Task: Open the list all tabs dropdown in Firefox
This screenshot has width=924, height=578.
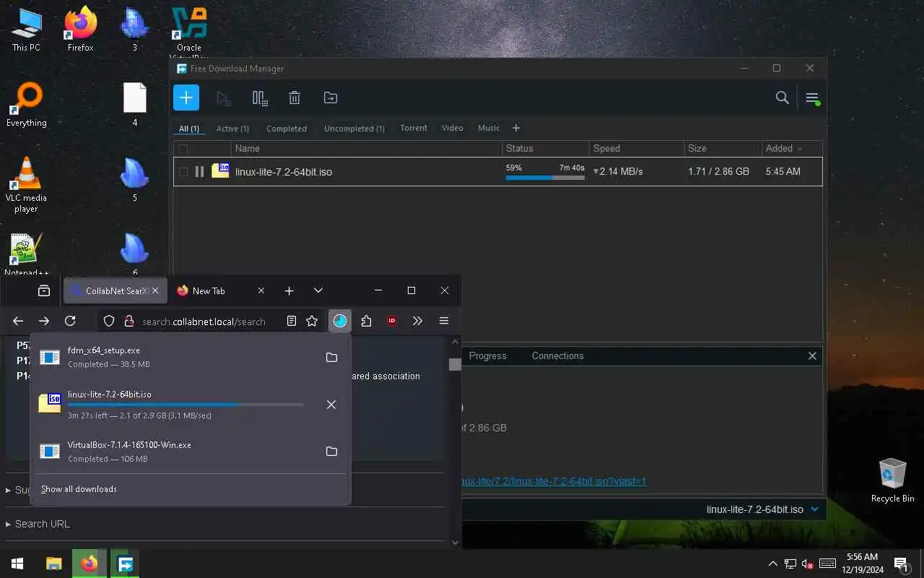Action: [318, 290]
